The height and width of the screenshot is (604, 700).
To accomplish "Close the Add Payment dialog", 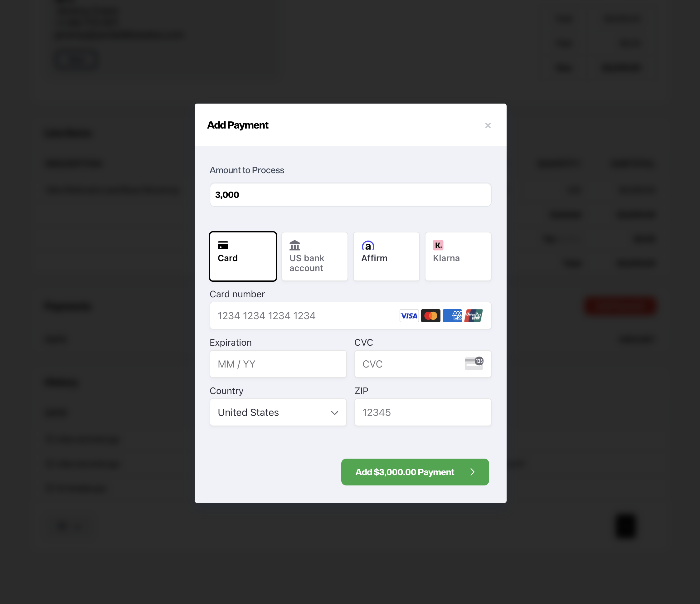I will 488,125.
